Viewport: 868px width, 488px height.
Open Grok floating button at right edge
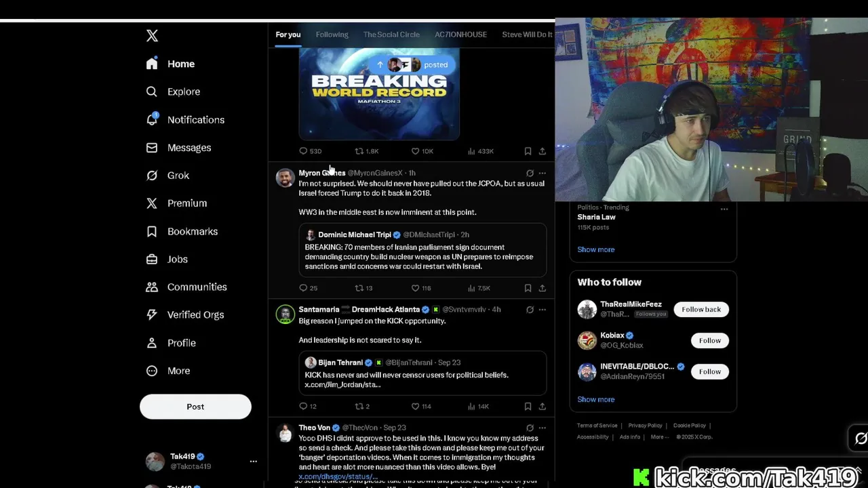pyautogui.click(x=860, y=439)
